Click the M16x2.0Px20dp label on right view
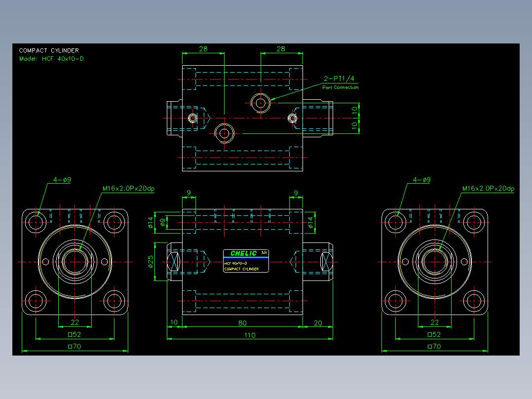Viewport: 532px width, 399px height. (488, 189)
